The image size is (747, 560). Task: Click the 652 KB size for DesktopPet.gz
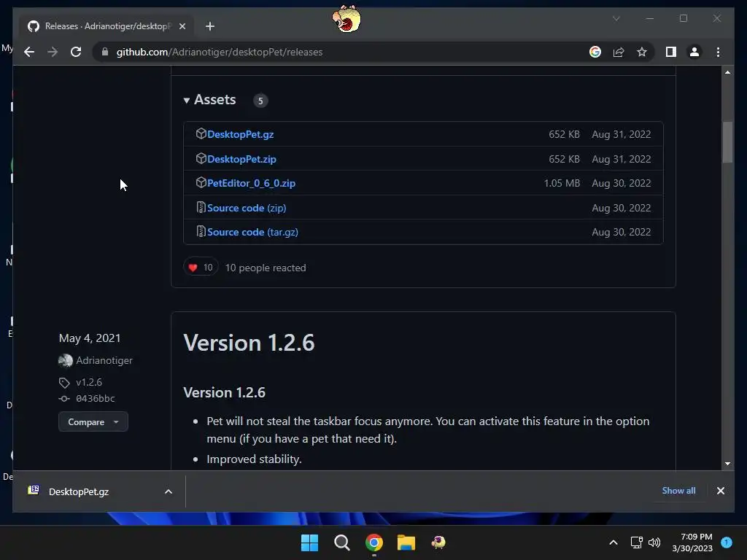(x=564, y=134)
